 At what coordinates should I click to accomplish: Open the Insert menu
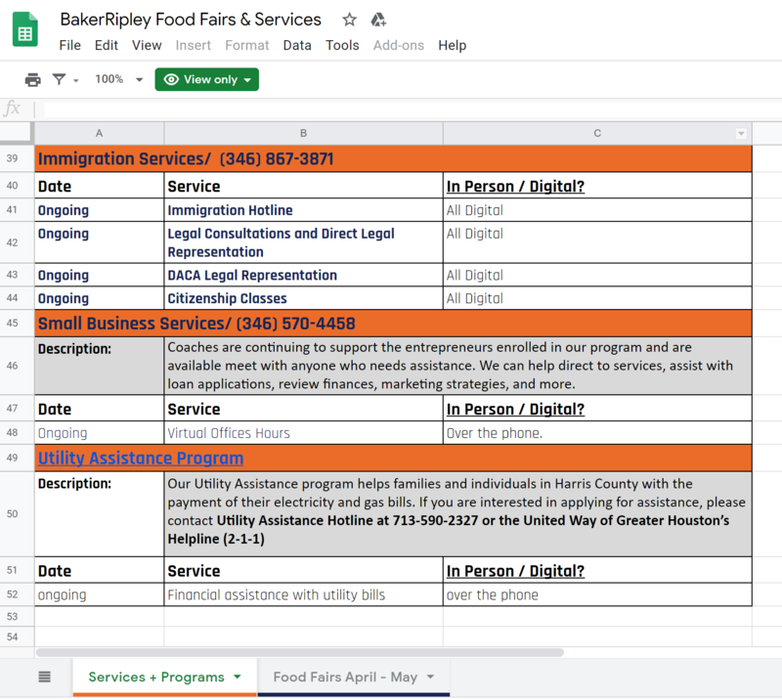pyautogui.click(x=193, y=45)
